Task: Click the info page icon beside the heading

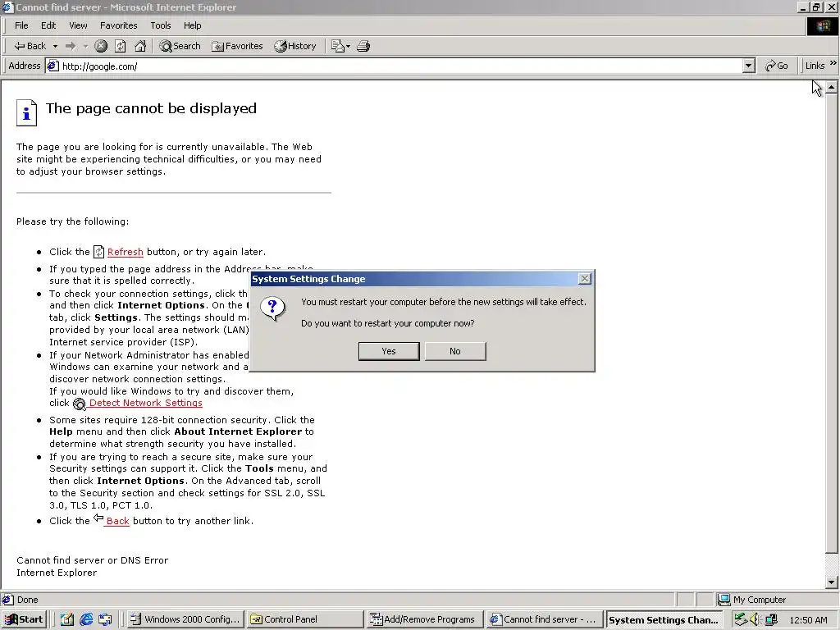Action: coord(26,113)
